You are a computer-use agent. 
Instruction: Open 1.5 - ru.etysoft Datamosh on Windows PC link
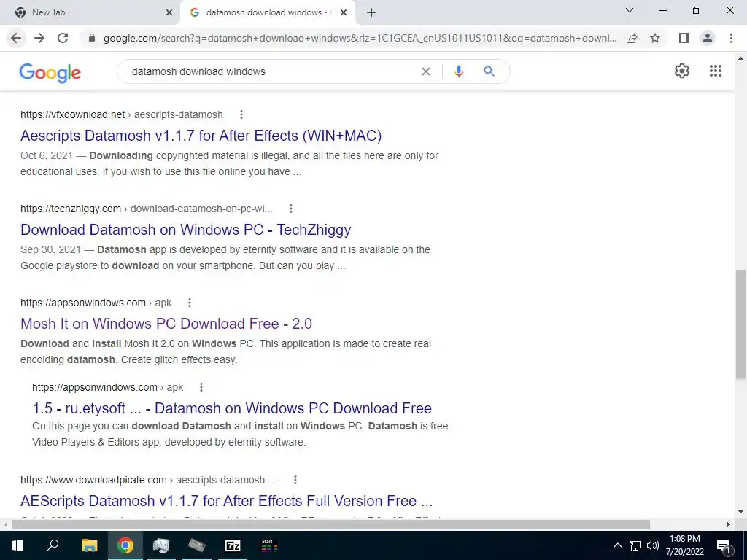click(232, 408)
